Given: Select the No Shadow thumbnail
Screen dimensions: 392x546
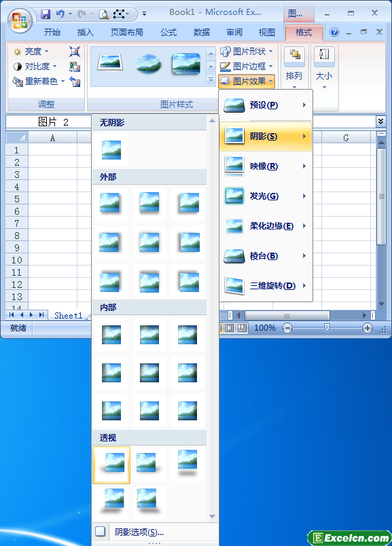Looking at the screenshot, I should (x=111, y=150).
